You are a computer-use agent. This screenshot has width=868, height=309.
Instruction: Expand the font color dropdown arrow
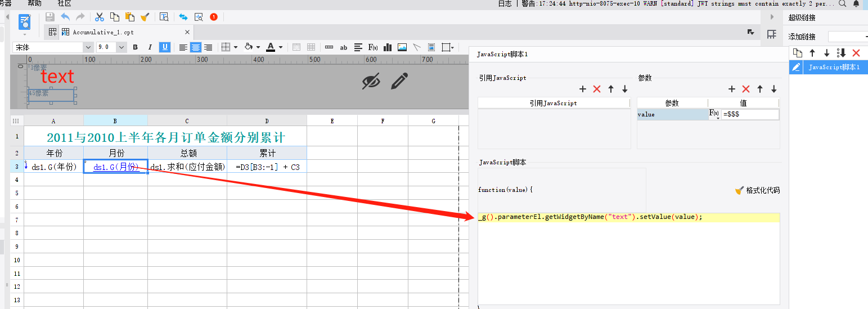[281, 47]
